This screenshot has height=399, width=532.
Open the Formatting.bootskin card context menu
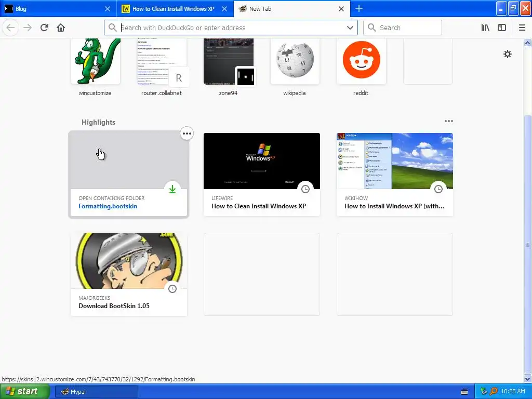point(187,134)
